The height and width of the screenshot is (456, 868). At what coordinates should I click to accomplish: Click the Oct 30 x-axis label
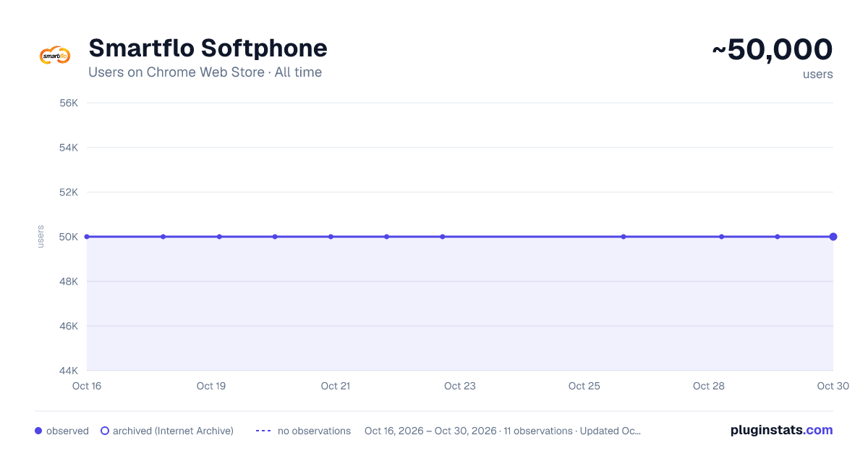(x=833, y=386)
